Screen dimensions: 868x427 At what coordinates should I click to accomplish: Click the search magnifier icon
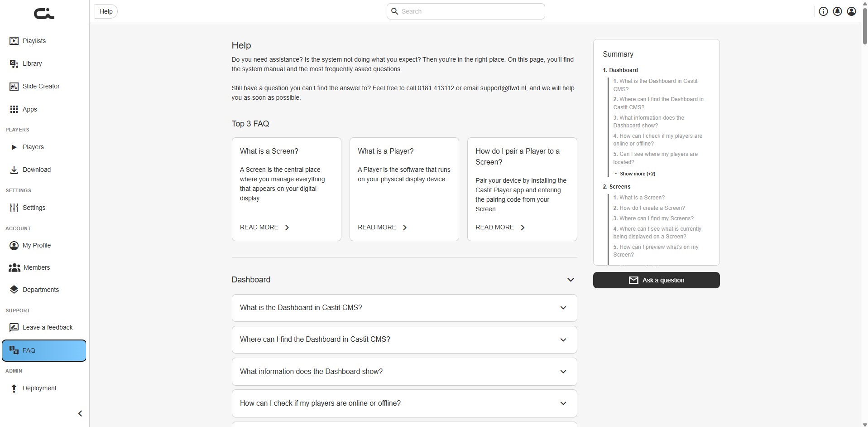pyautogui.click(x=394, y=11)
